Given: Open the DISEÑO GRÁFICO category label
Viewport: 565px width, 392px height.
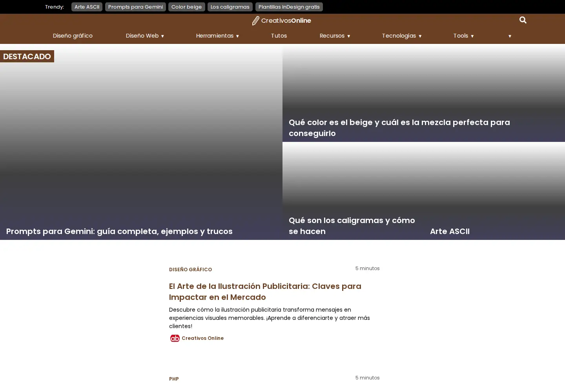Looking at the screenshot, I should pyautogui.click(x=190, y=270).
